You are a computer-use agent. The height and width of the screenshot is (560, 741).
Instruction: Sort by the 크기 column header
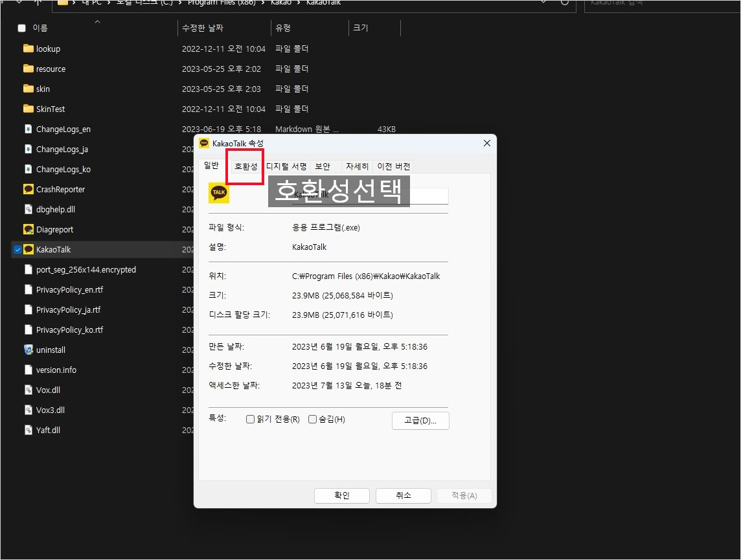click(x=361, y=28)
